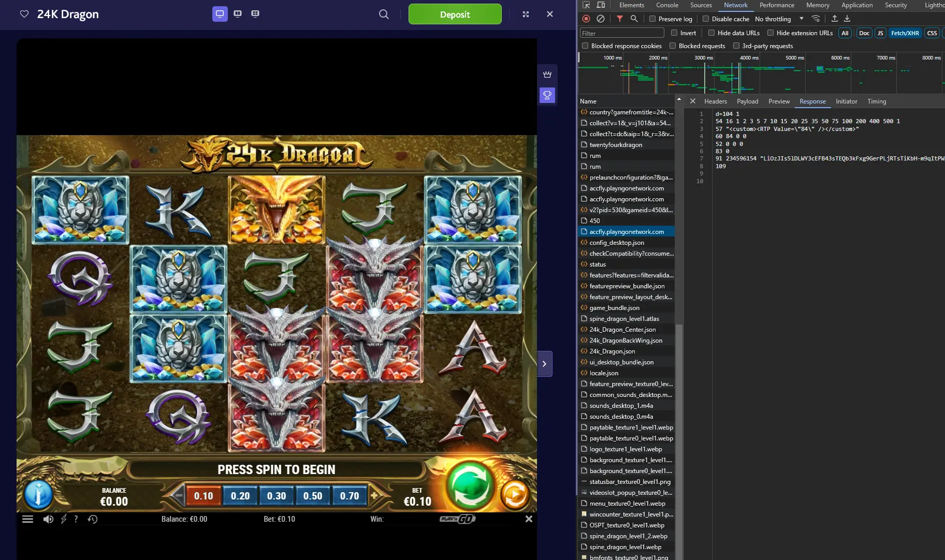The image size is (945, 560).
Task: Tick the Invert filter checkbox
Action: click(674, 33)
